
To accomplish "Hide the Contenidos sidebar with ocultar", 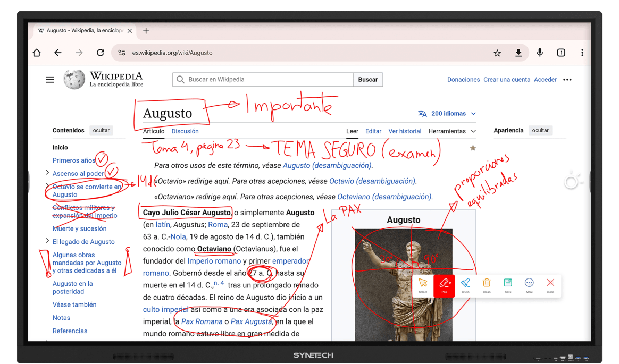I will [101, 131].
